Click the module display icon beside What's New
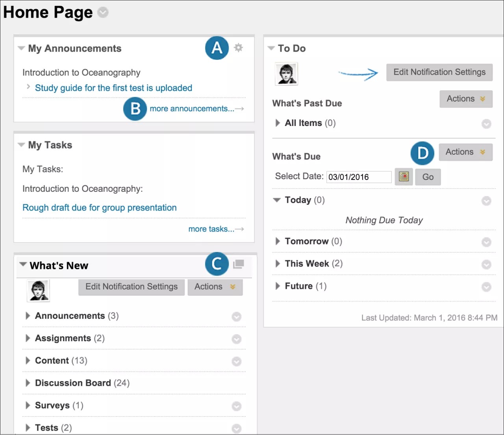This screenshot has height=435, width=504. point(238,264)
